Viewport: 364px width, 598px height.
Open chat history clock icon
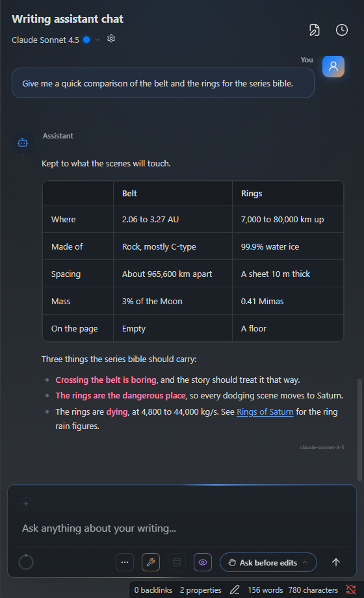tap(341, 30)
